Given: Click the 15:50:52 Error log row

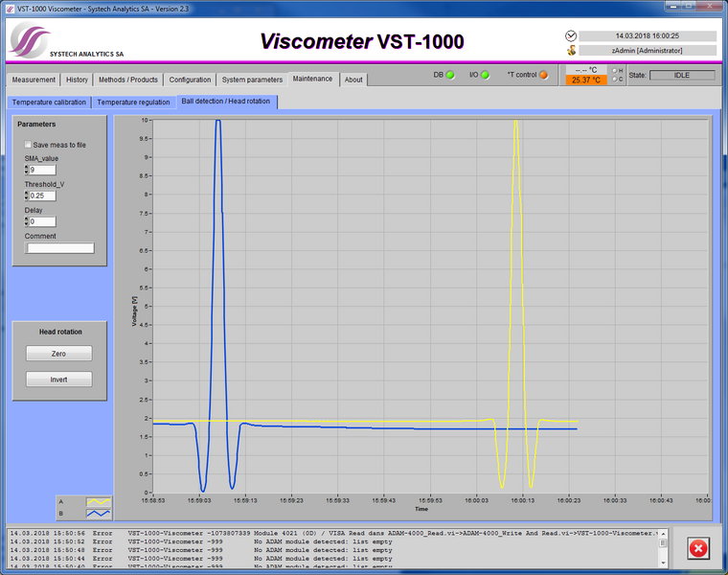Looking at the screenshot, I should click(333, 541).
